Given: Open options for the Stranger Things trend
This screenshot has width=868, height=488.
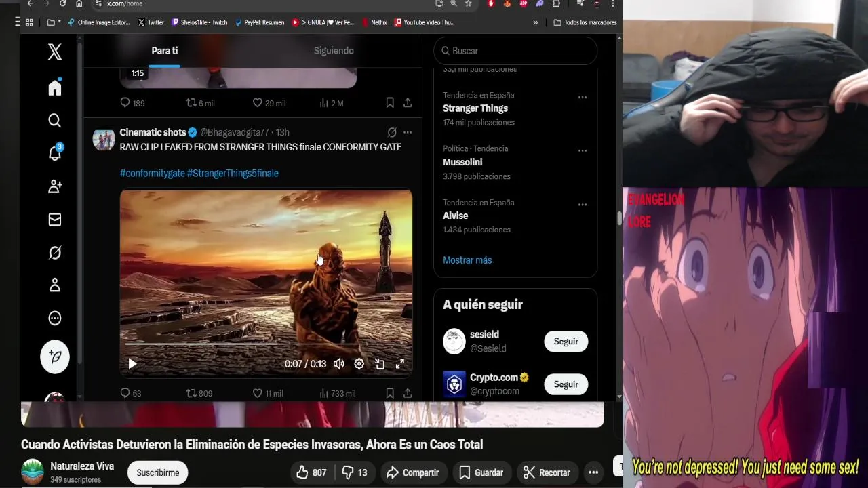Looking at the screenshot, I should (583, 97).
